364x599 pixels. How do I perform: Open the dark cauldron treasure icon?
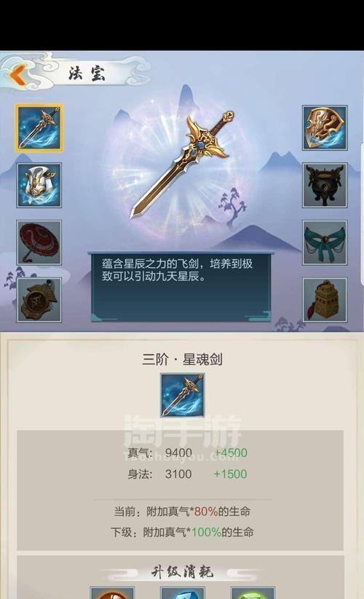pyautogui.click(x=325, y=185)
